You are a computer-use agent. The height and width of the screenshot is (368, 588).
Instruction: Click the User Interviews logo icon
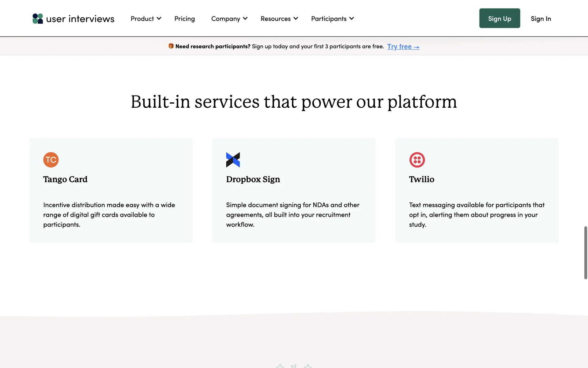[38, 19]
